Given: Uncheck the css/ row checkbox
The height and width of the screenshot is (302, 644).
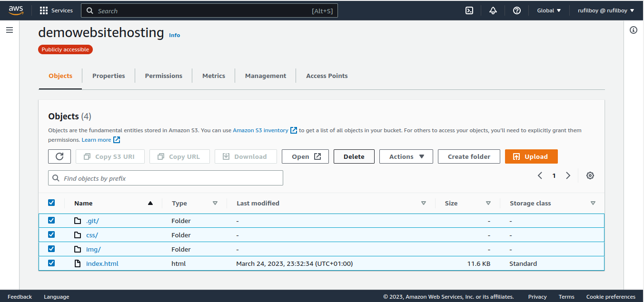Looking at the screenshot, I should (x=51, y=234).
